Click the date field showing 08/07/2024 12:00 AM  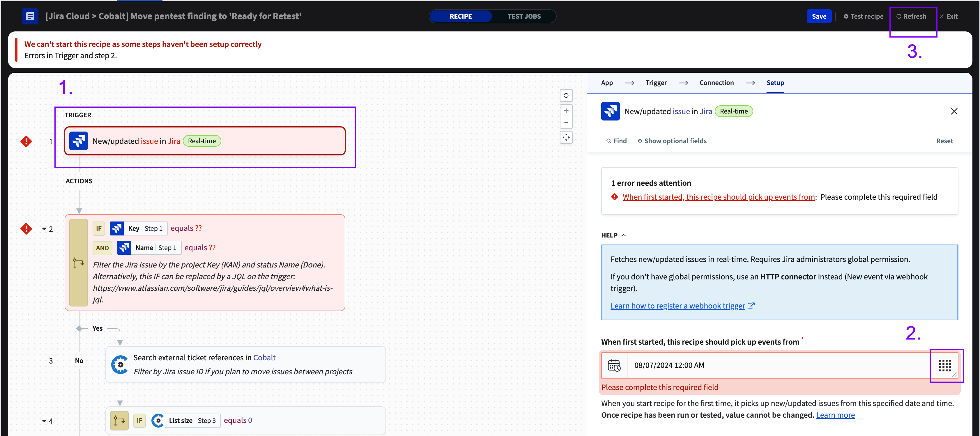coord(778,365)
